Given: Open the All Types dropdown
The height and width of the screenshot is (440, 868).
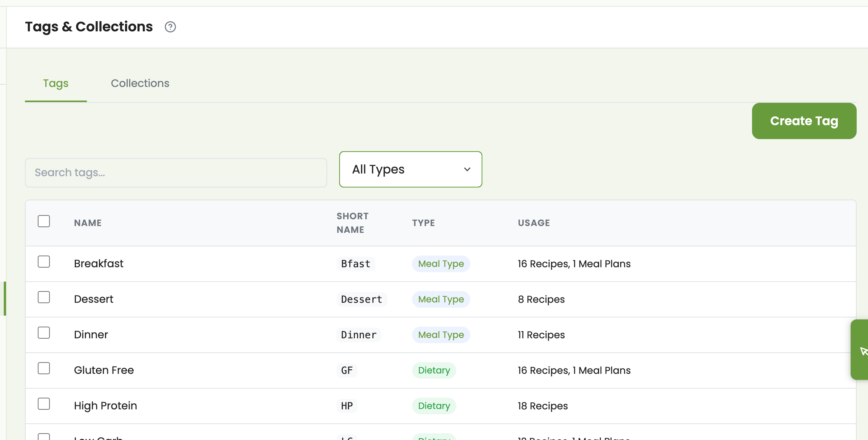Looking at the screenshot, I should pos(411,169).
